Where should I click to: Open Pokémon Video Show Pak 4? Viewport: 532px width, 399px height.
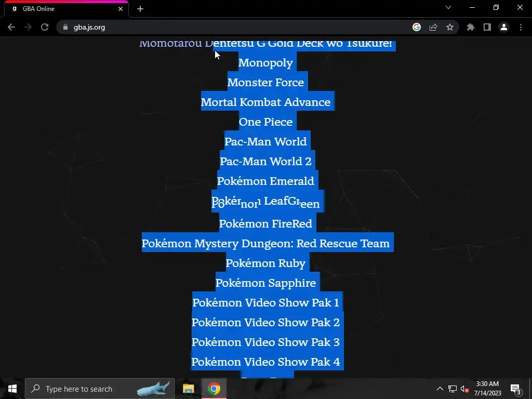click(x=265, y=362)
